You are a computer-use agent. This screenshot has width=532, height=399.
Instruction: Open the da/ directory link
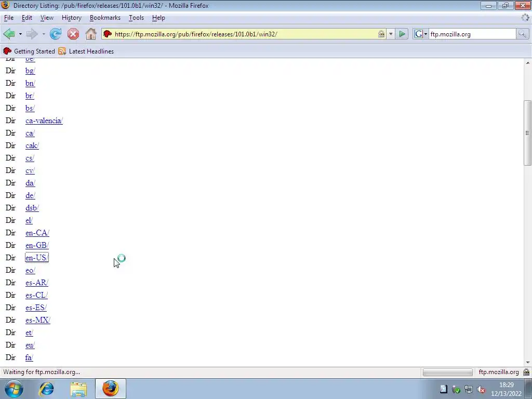(30, 183)
